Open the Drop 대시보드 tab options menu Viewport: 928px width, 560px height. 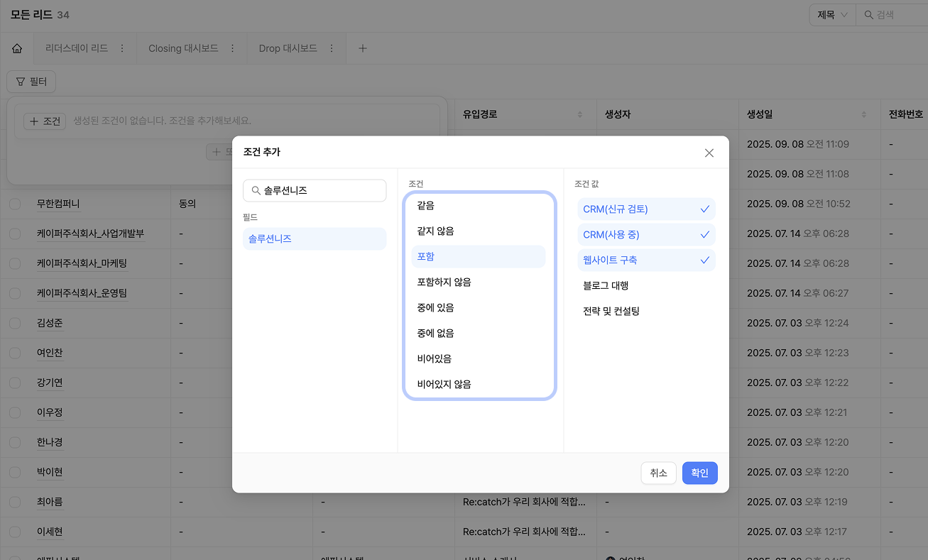click(331, 48)
